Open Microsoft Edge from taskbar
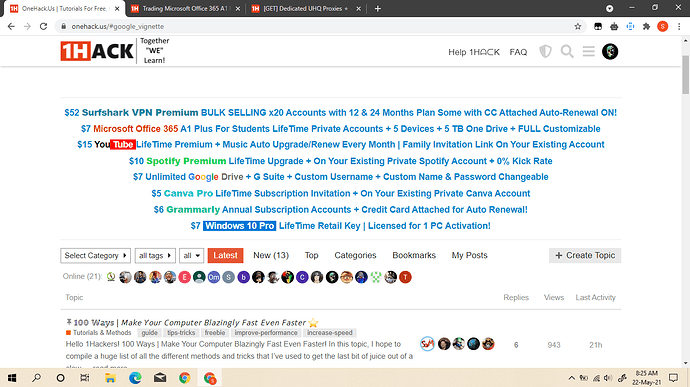Image resolution: width=690 pixels, height=387 pixels. [x=135, y=378]
